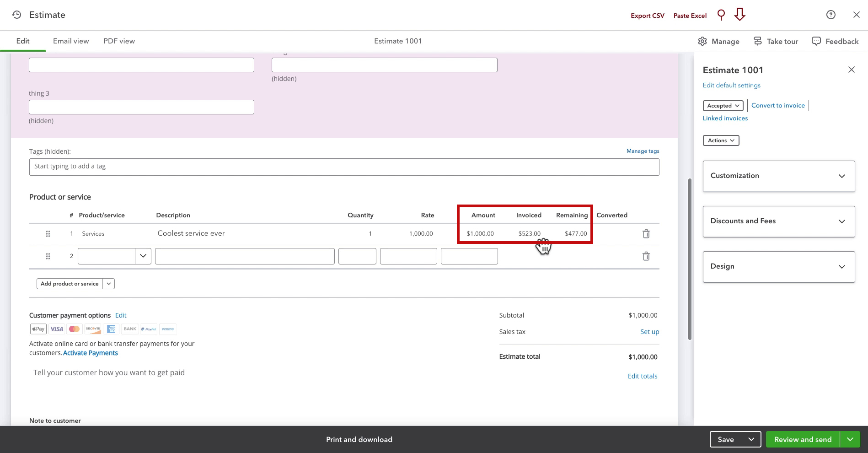Click the Review and send button
Image resolution: width=868 pixels, height=453 pixels.
click(x=803, y=439)
